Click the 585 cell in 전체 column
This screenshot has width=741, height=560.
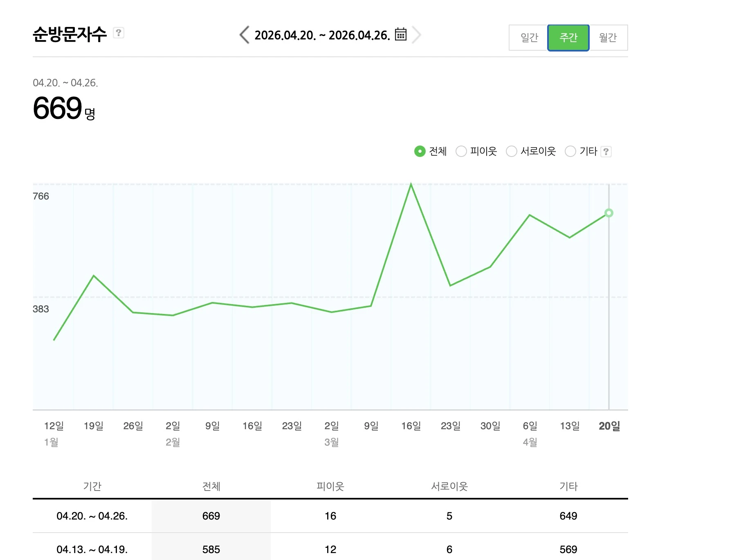211,547
